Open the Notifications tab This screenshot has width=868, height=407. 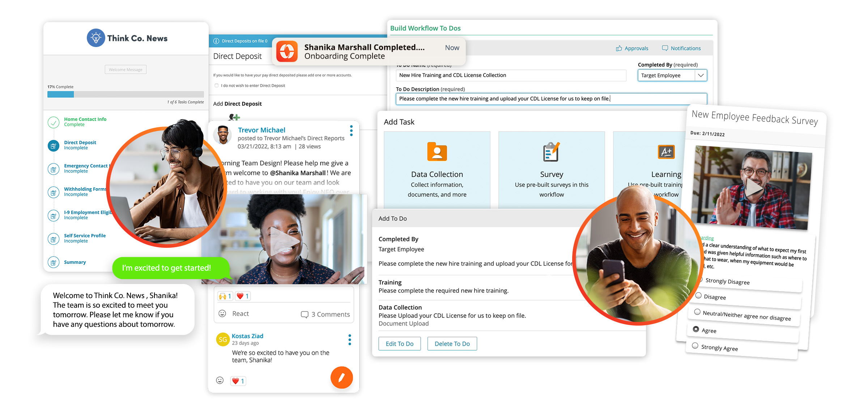pos(681,48)
